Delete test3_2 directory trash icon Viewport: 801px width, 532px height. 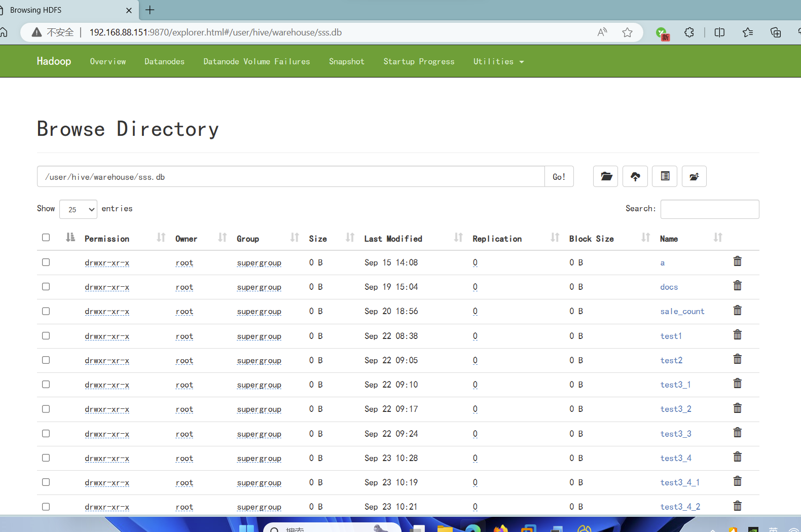click(738, 408)
